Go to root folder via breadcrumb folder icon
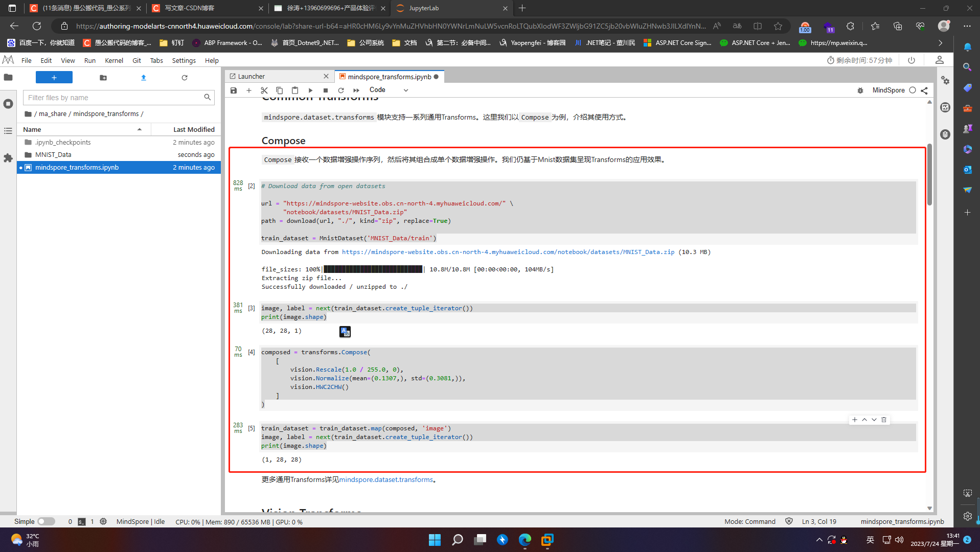The height and width of the screenshot is (552, 980). (x=28, y=113)
